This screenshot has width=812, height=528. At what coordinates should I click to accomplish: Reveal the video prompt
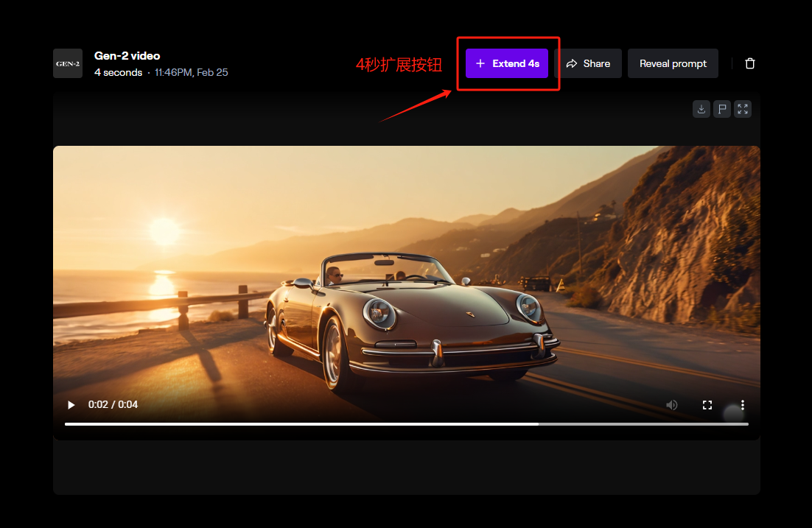point(673,63)
